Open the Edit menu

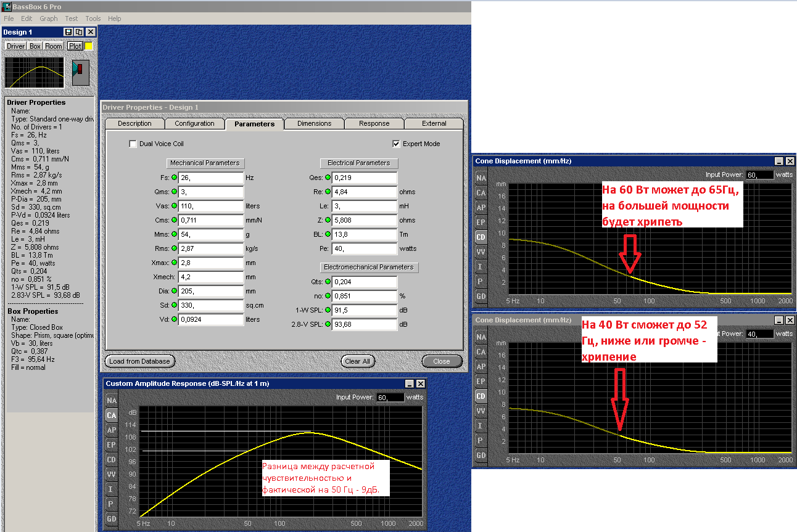click(27, 18)
